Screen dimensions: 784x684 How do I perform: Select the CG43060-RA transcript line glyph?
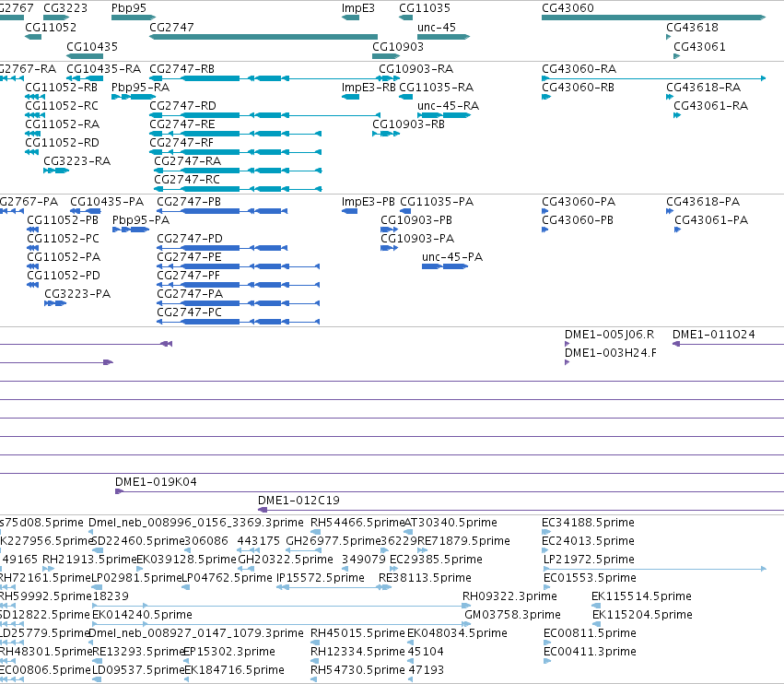point(653,78)
